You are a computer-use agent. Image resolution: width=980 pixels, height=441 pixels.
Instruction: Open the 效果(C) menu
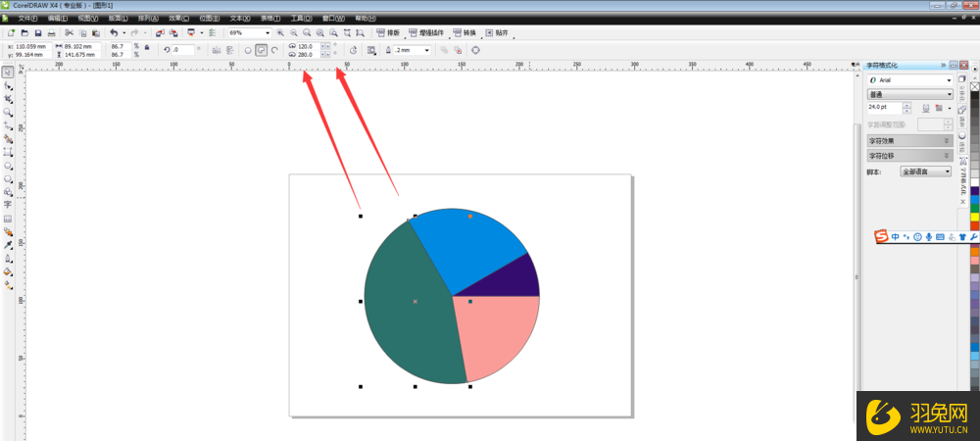click(176, 18)
